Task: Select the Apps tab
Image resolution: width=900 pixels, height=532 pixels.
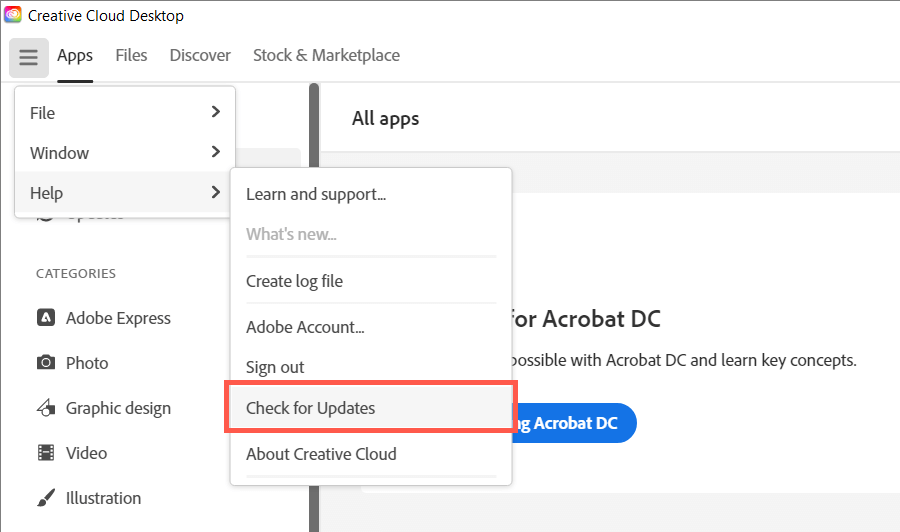Action: [75, 56]
